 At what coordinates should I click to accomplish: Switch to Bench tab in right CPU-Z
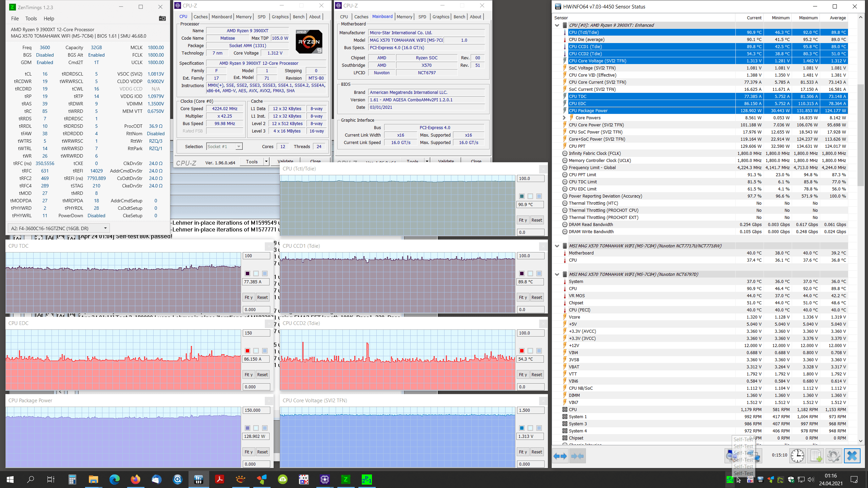tap(459, 17)
